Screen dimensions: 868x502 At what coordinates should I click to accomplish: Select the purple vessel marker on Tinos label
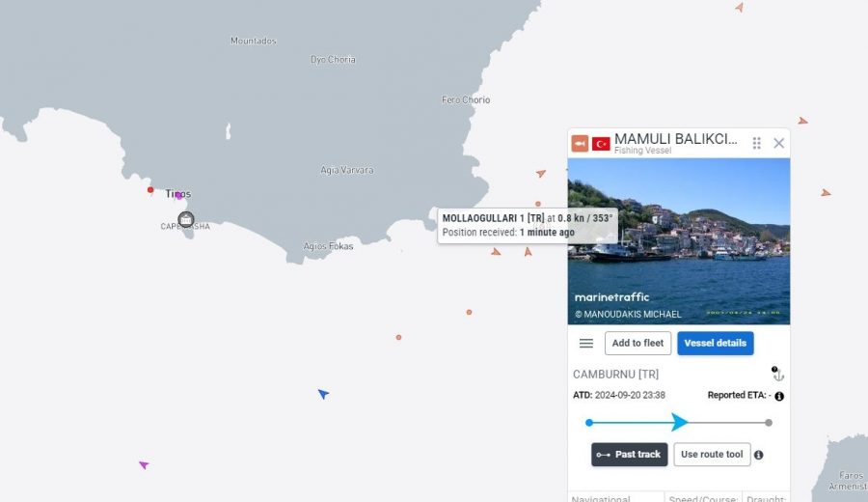click(178, 195)
